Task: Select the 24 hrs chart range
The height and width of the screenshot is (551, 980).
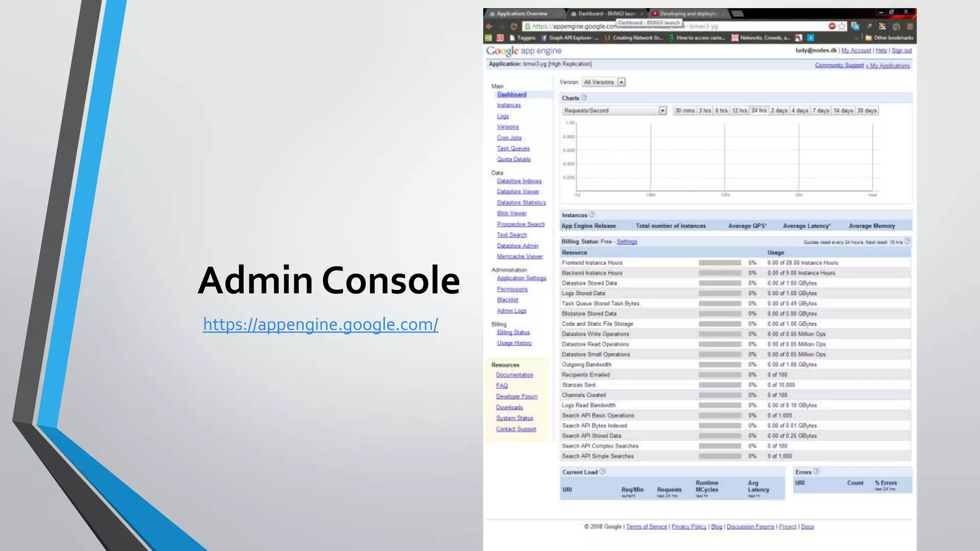Action: (759, 110)
